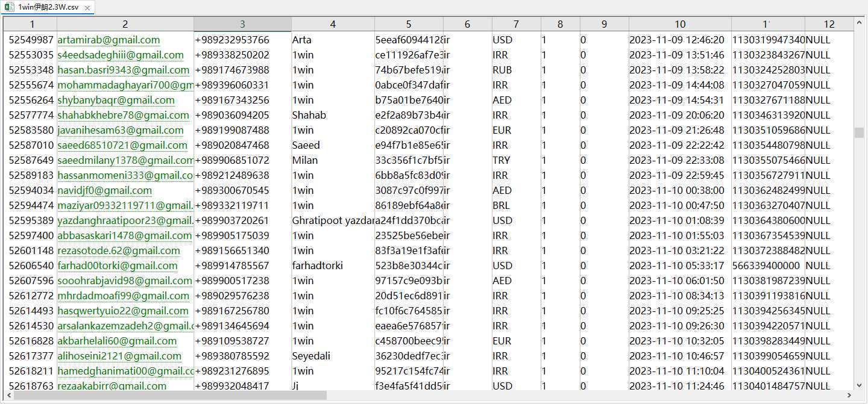Select column header 12
Viewport: 868px width, 404px height.
(829, 24)
